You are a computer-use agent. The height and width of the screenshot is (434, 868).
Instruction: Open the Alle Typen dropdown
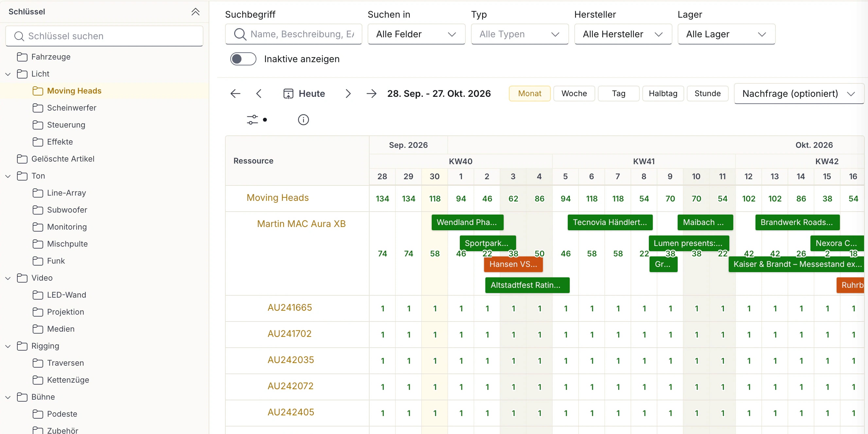(x=520, y=34)
